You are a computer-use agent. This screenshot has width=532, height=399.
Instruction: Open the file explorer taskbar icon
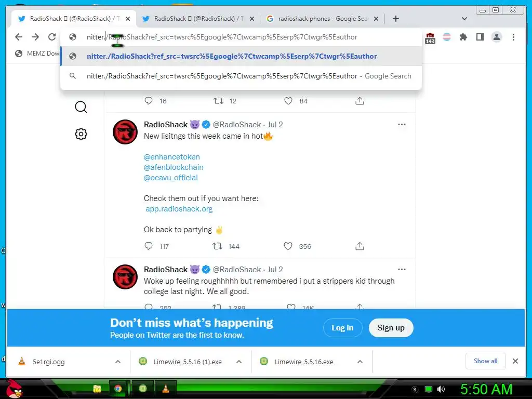tap(97, 389)
